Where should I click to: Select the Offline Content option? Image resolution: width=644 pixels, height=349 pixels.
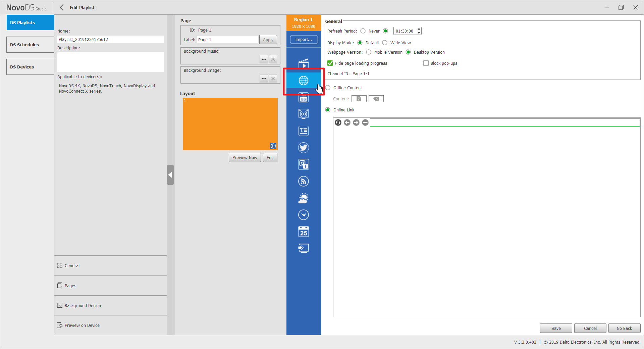(x=328, y=88)
